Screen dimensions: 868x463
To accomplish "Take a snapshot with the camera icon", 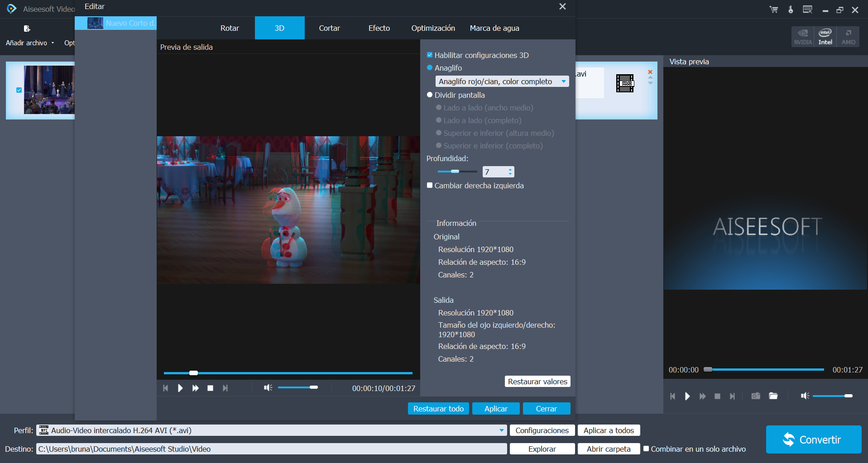I will pyautogui.click(x=756, y=396).
